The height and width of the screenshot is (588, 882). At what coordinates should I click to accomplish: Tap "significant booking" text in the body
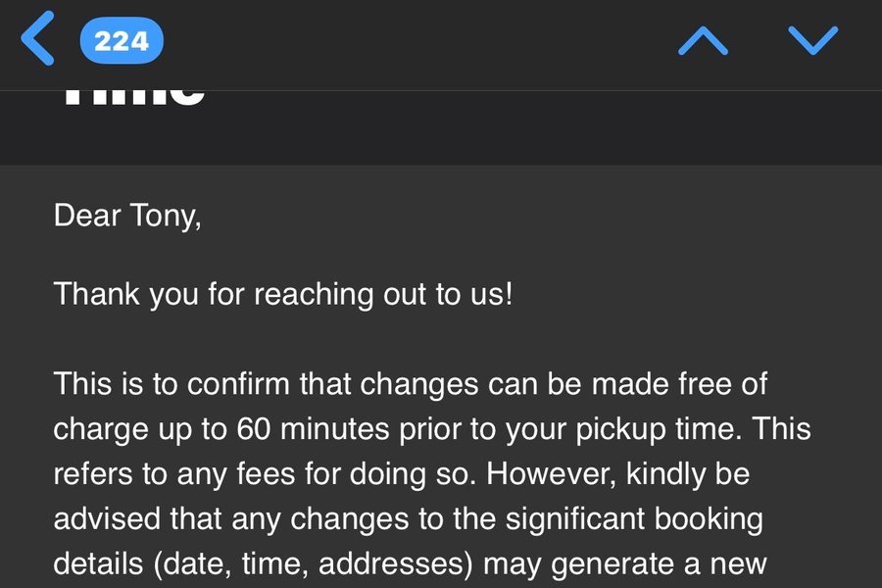(x=634, y=518)
